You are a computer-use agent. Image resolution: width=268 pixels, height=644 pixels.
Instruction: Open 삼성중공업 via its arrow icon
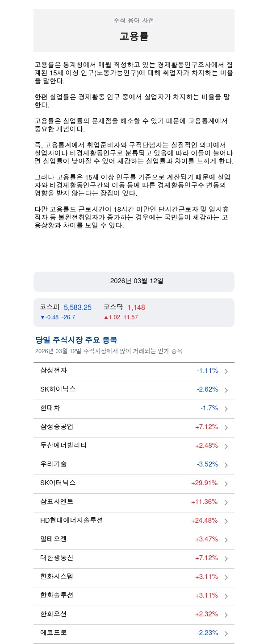[226, 428]
